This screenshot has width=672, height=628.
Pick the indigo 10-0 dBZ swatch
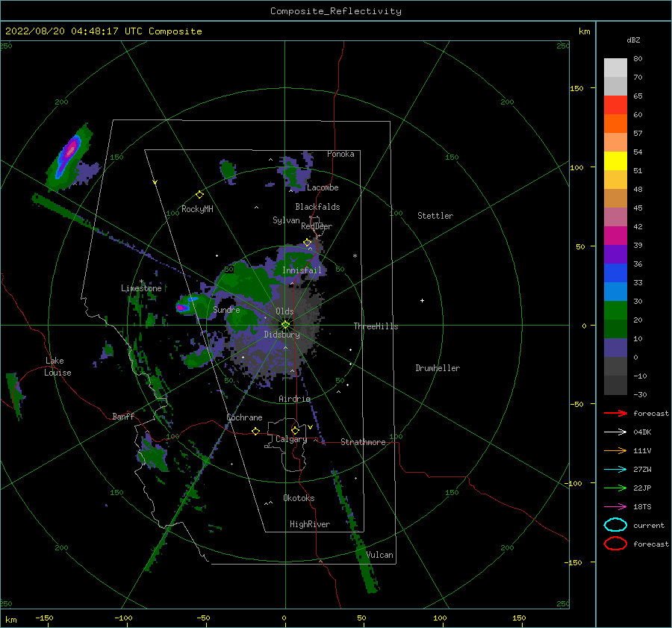coord(615,348)
